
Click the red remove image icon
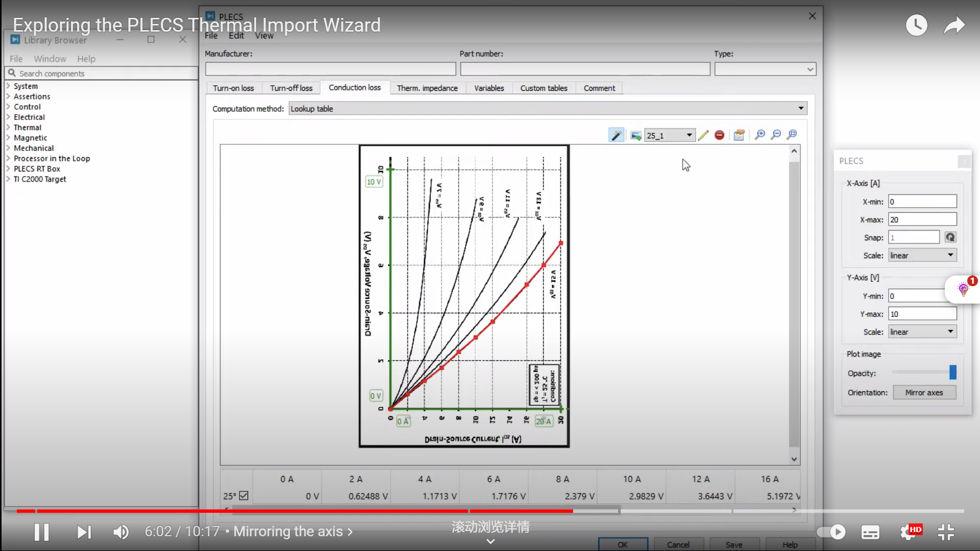point(719,135)
